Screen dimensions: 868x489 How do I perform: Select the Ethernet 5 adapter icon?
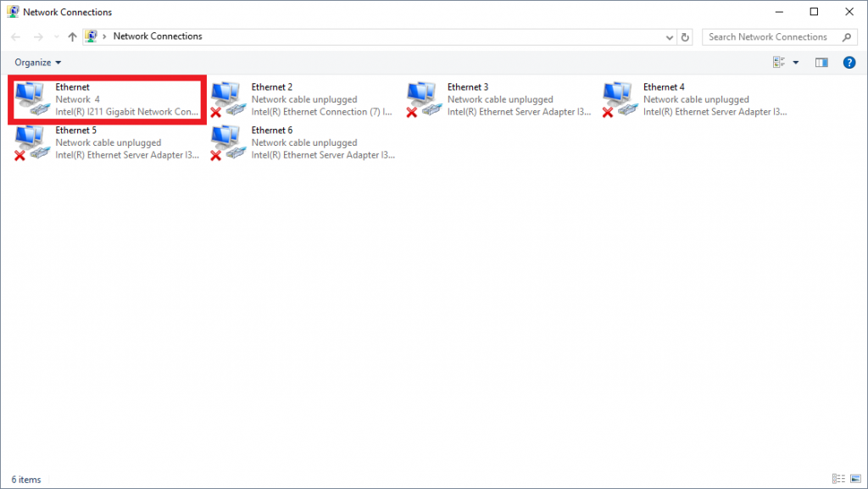click(x=32, y=142)
